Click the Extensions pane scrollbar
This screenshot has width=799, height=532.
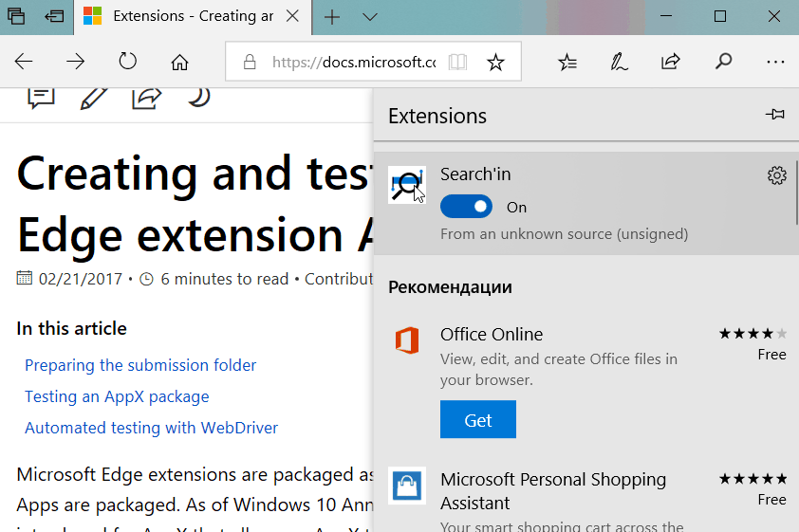[796, 193]
